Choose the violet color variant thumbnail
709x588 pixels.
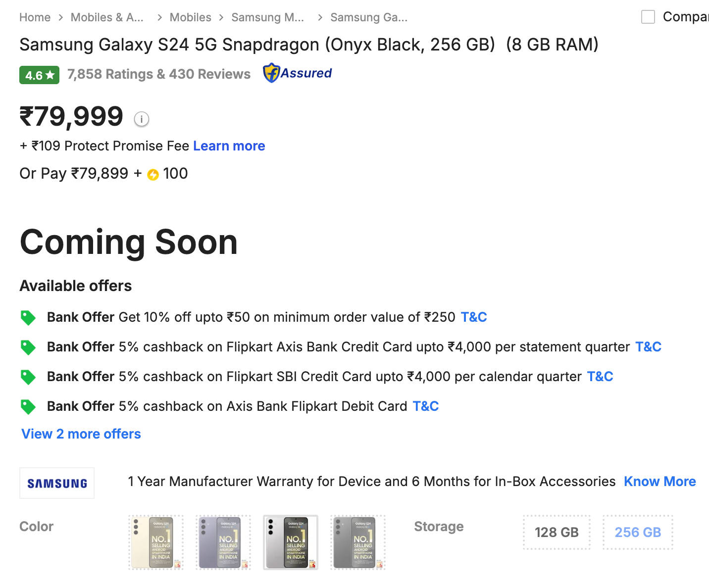coord(223,542)
